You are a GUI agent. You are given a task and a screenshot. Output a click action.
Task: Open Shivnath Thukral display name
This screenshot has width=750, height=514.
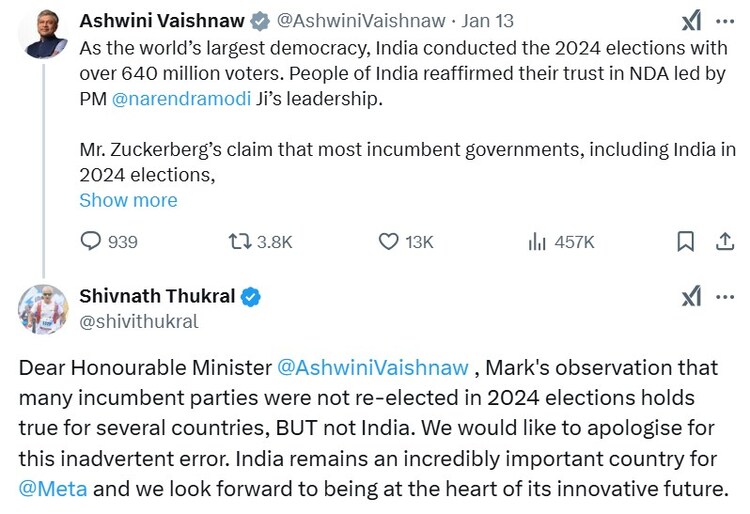[x=157, y=296]
